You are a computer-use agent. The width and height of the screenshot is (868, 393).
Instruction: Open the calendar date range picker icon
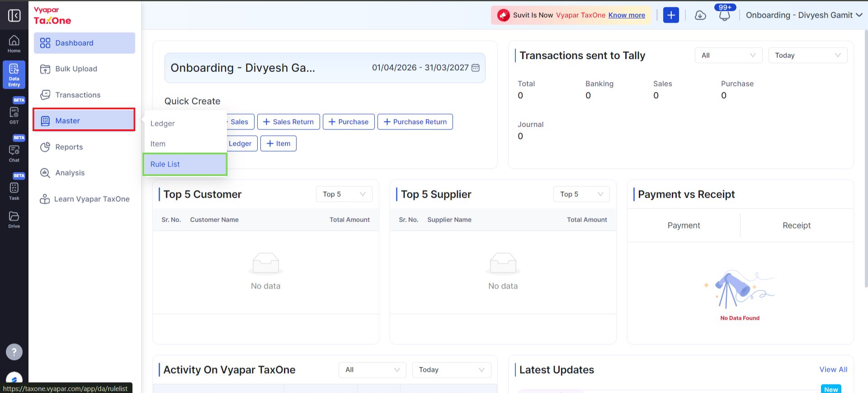pyautogui.click(x=476, y=67)
